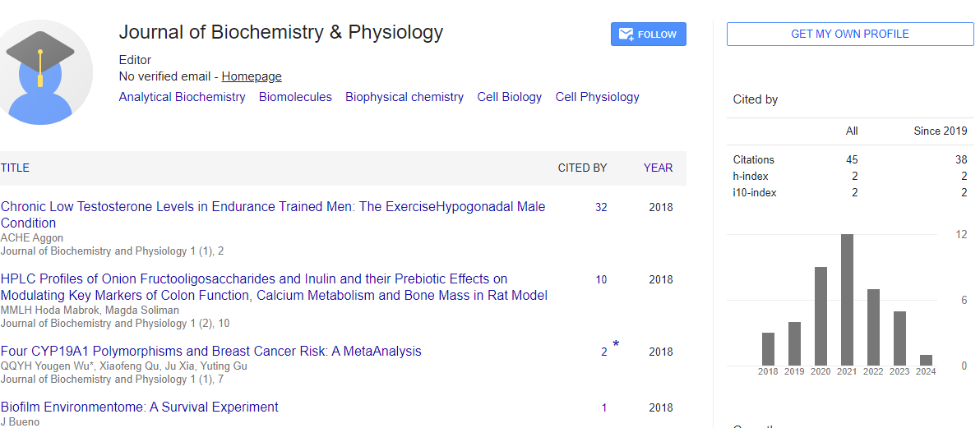Click the GET MY OWN PROFILE button

pos(850,35)
